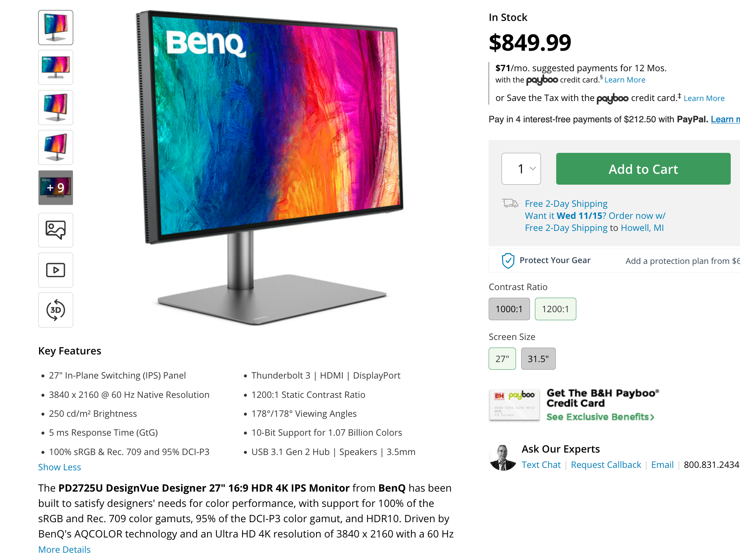
Task: Select the 1200:1 contrast ratio option
Action: point(555,309)
